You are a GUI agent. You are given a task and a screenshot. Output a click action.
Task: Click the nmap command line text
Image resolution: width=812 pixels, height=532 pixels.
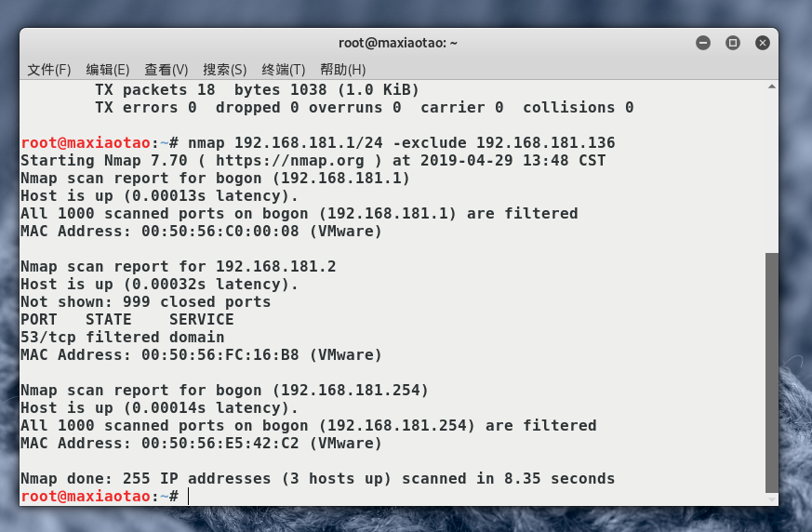(x=401, y=143)
